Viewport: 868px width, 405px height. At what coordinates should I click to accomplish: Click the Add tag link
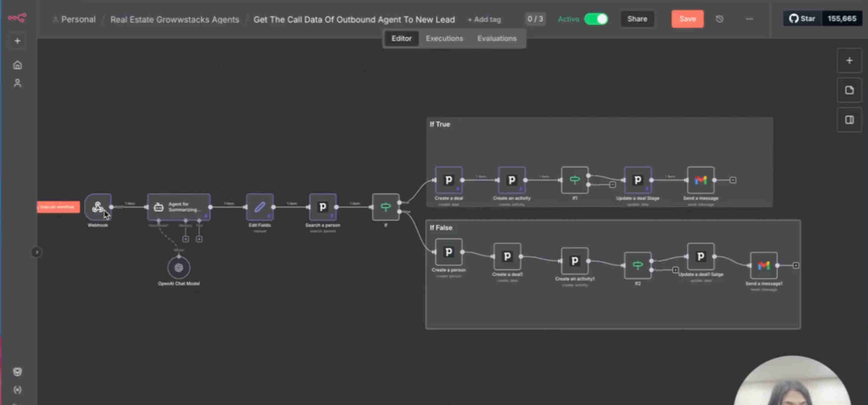click(484, 20)
